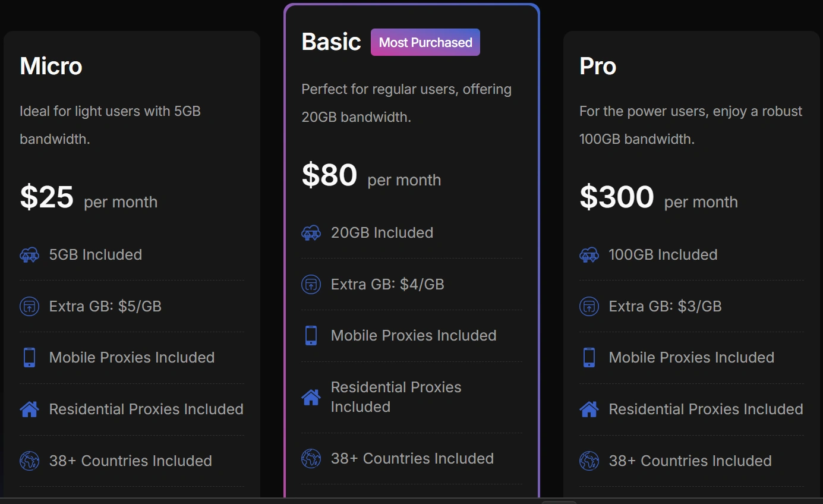Click the house icon in Basic plan
This screenshot has width=823, height=504.
click(311, 397)
